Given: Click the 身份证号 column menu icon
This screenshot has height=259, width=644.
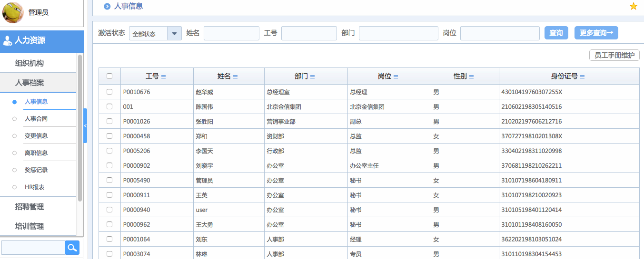Looking at the screenshot, I should pos(582,77).
